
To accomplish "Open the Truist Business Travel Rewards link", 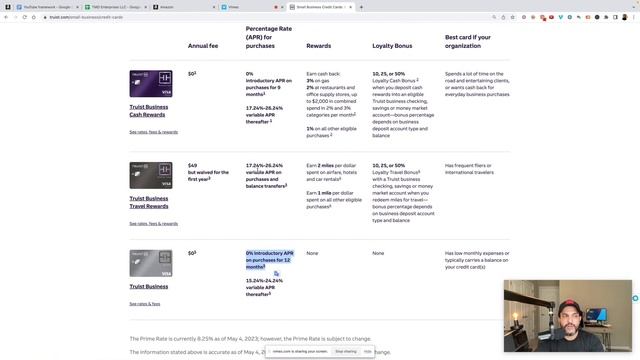I will (149, 202).
